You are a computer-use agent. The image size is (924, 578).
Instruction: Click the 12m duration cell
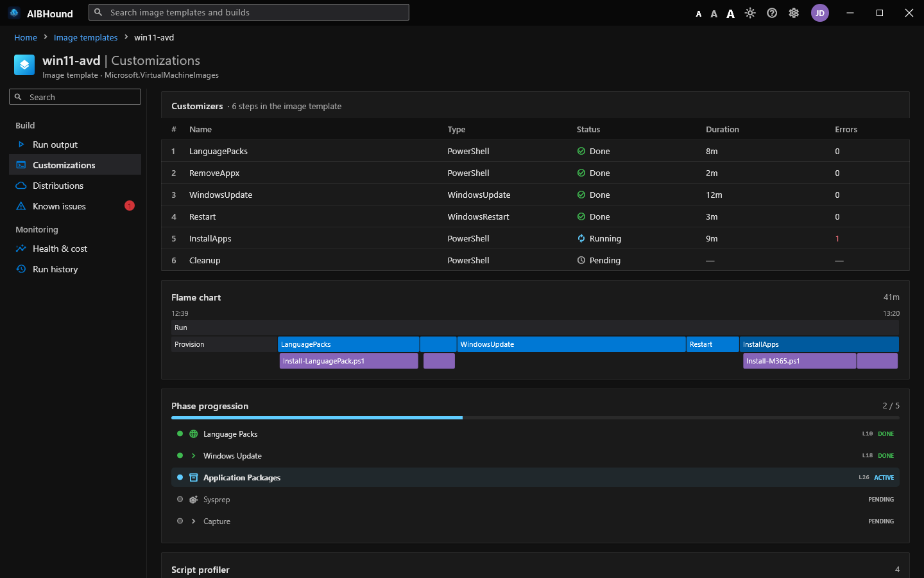tap(714, 195)
